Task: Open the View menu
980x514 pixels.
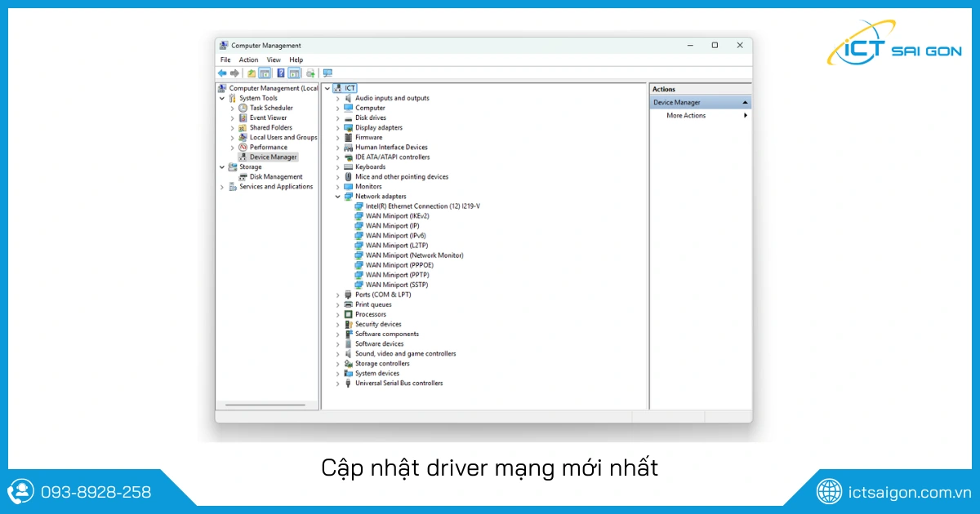Action: (274, 60)
